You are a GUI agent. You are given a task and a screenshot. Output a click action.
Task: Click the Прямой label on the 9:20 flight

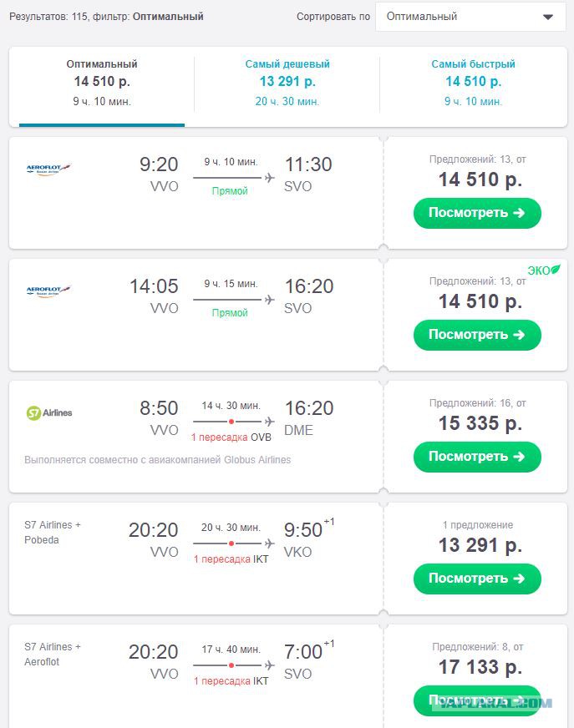(230, 191)
